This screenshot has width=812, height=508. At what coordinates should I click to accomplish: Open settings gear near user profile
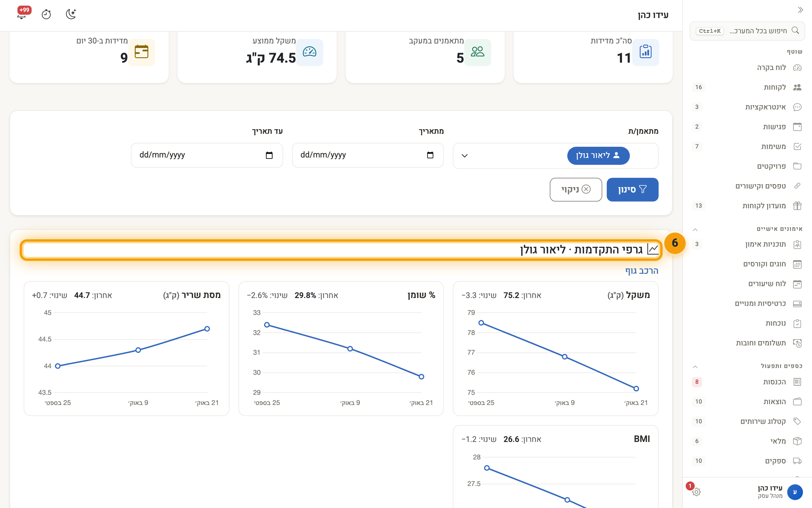click(696, 492)
